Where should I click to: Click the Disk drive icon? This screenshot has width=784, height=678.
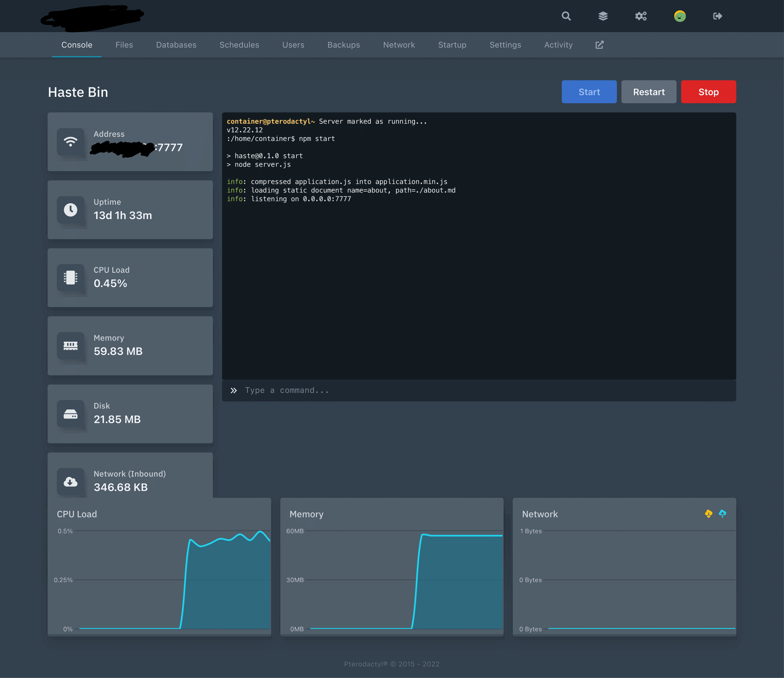[x=70, y=414]
